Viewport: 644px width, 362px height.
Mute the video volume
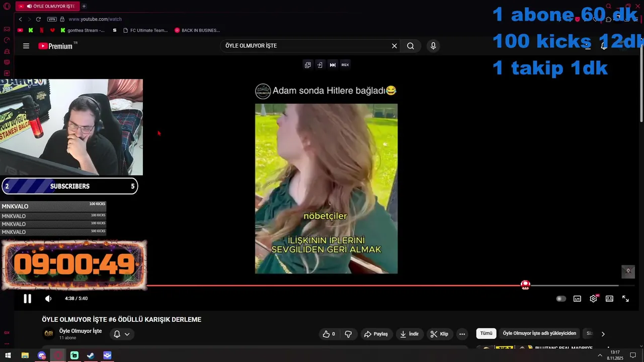48,299
